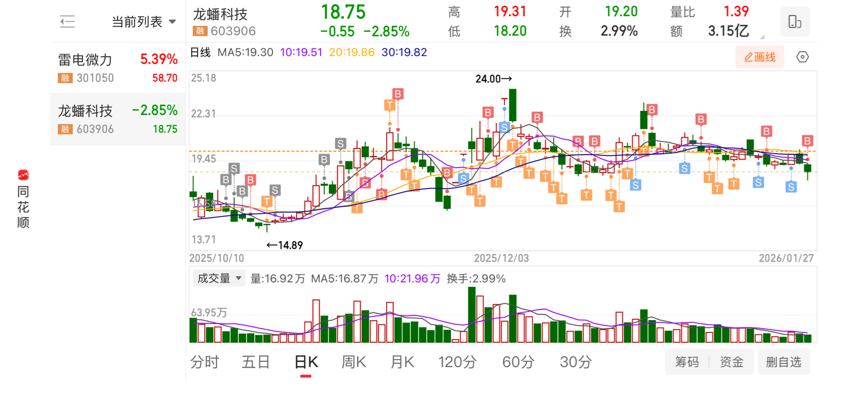868x400 pixels.
Task: Click the current price 18.75 in header
Action: point(344,12)
